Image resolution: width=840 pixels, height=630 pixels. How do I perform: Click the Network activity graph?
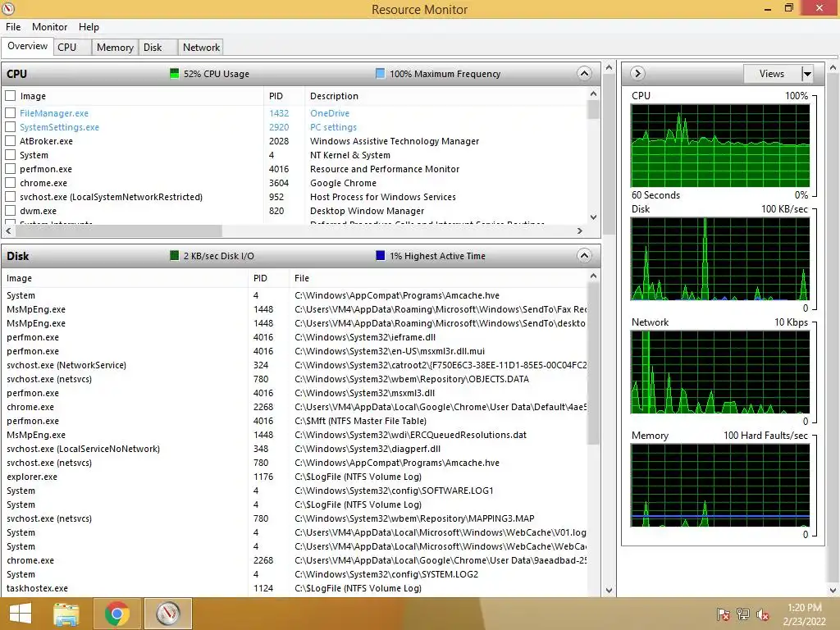(x=720, y=372)
